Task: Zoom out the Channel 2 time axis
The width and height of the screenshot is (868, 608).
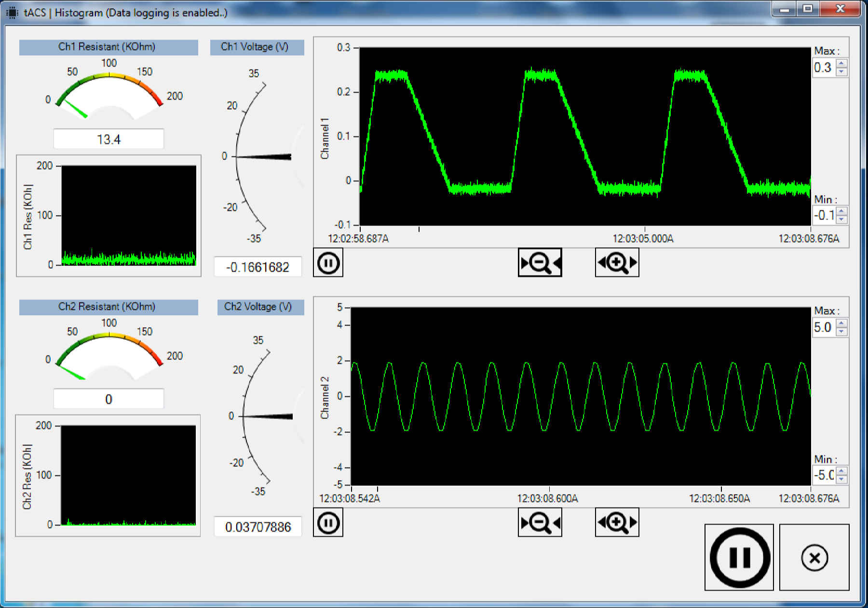Action: coord(540,523)
